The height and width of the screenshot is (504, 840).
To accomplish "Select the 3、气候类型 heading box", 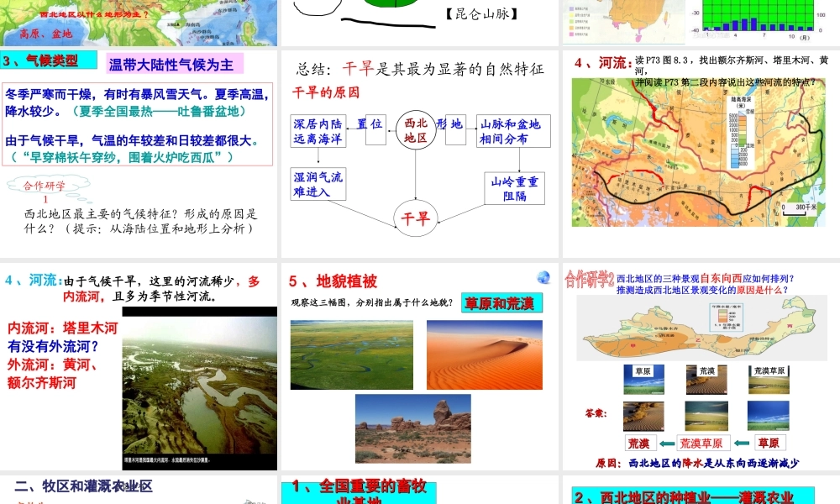I will 49,60.
